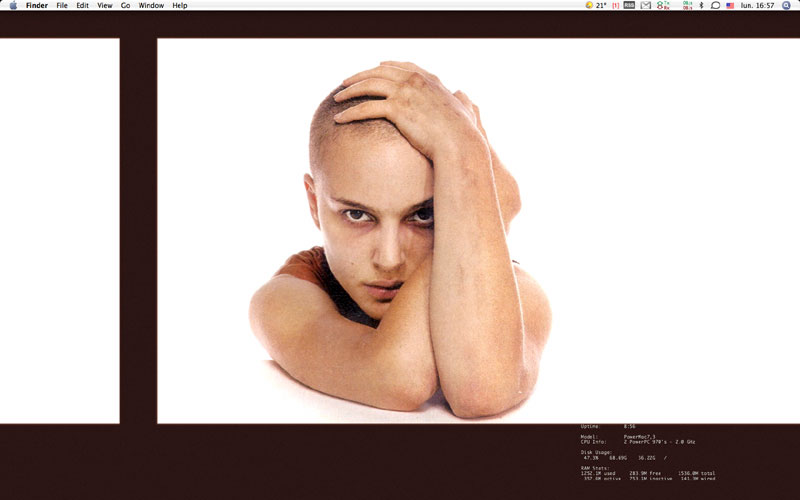Image resolution: width=800 pixels, height=500 pixels.
Task: Open Spotlight search magnifier
Action: [786, 6]
